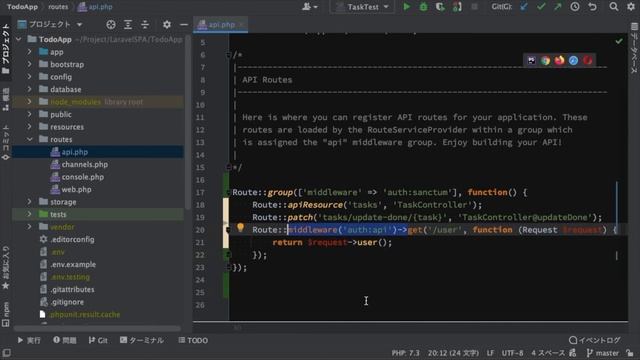Hide the project tool window

click(x=184, y=24)
